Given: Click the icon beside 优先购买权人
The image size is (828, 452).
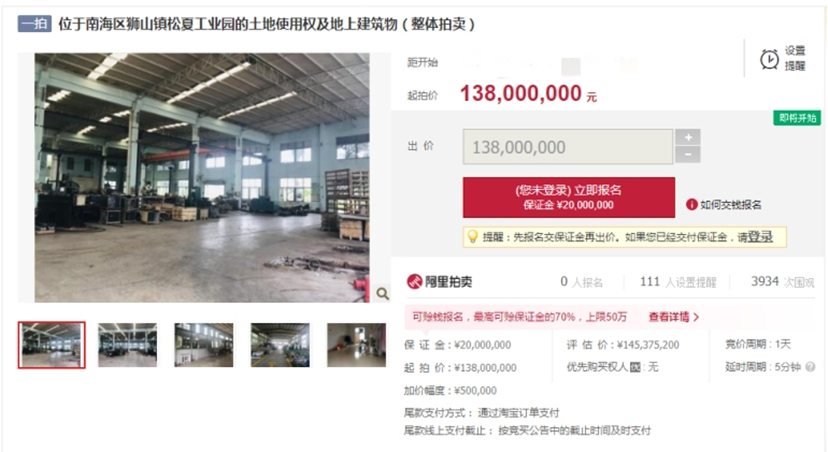Looking at the screenshot, I should click(635, 367).
